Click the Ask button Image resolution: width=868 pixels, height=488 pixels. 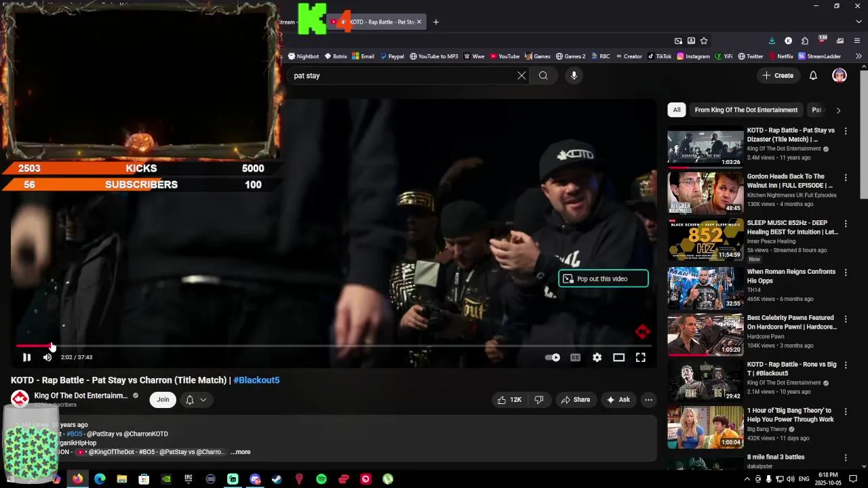coord(618,399)
